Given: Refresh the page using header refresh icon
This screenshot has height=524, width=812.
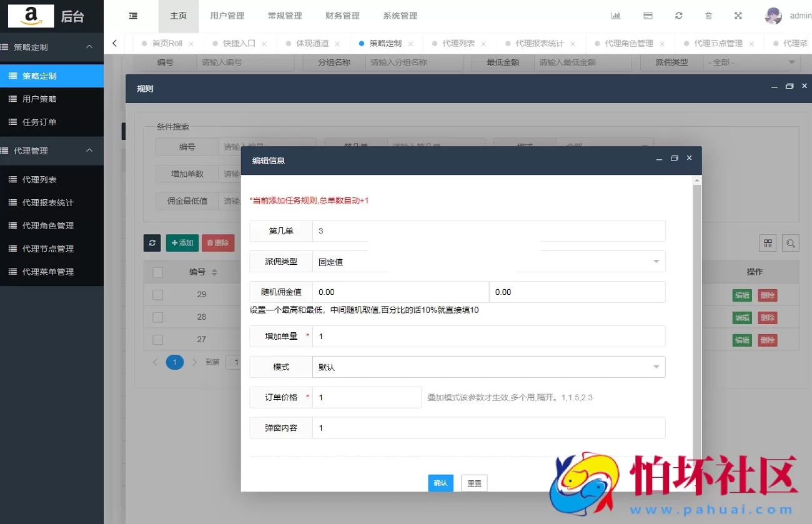Looking at the screenshot, I should [x=678, y=15].
